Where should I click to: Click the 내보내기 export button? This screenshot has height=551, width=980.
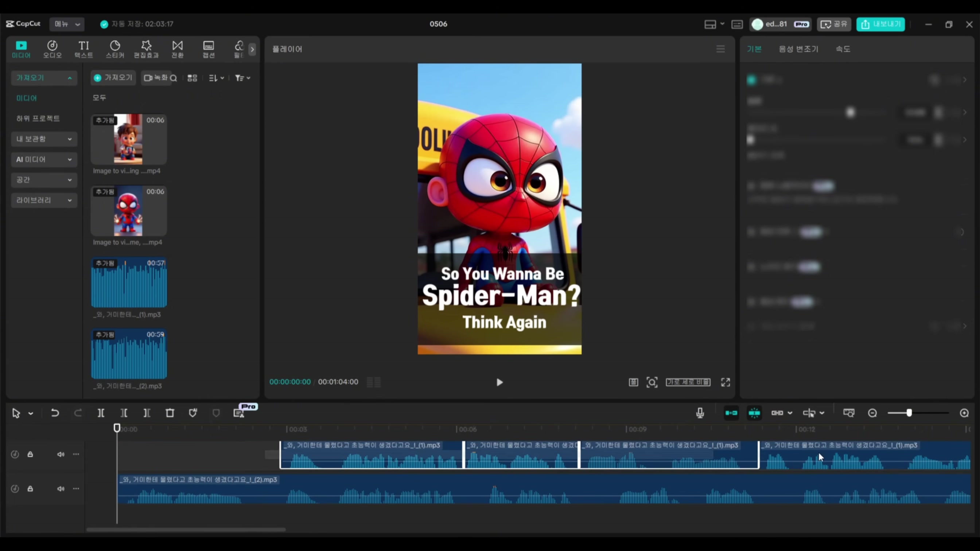(x=881, y=24)
